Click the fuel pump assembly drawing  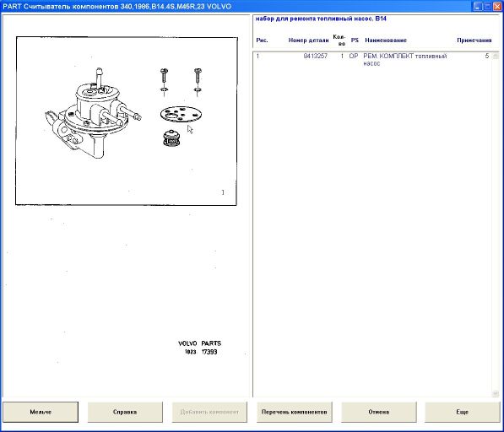point(93,114)
